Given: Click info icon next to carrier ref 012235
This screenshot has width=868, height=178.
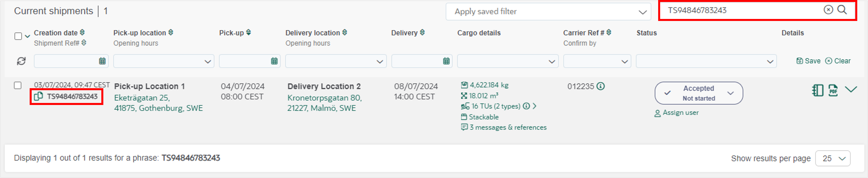Looking at the screenshot, I should coord(600,86).
